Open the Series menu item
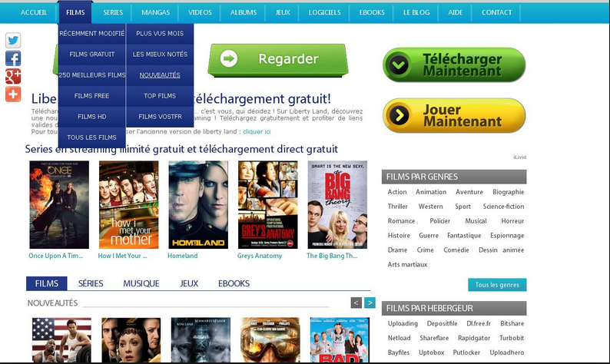Screen dimensions: 610x364 pos(113,12)
